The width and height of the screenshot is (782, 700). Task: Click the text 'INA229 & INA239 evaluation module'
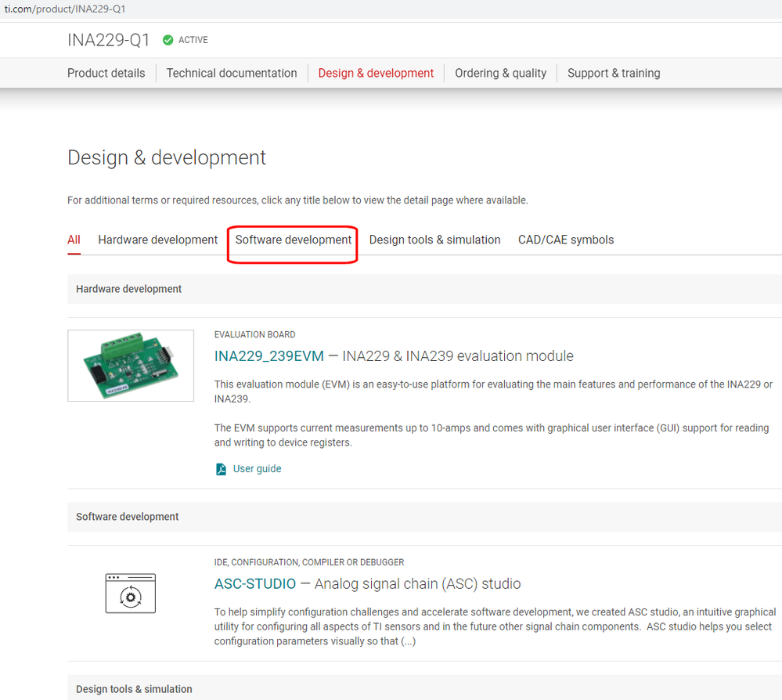click(458, 356)
